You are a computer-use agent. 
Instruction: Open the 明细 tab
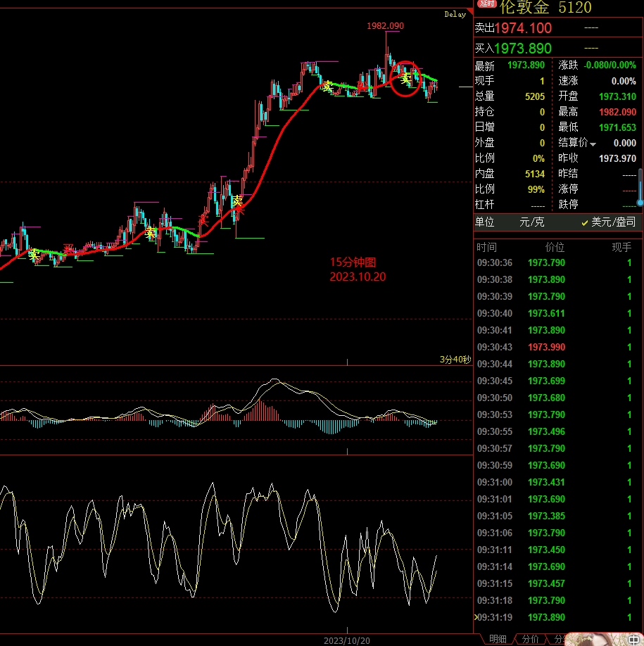498,639
